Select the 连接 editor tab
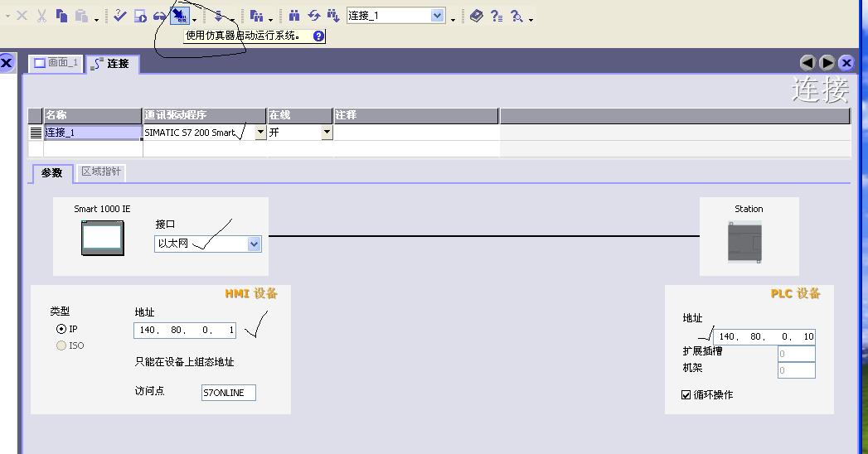868x454 pixels. point(111,64)
